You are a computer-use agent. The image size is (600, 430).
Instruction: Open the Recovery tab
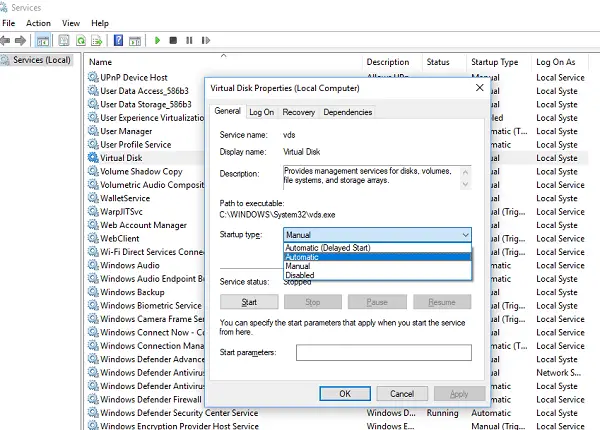coord(298,112)
